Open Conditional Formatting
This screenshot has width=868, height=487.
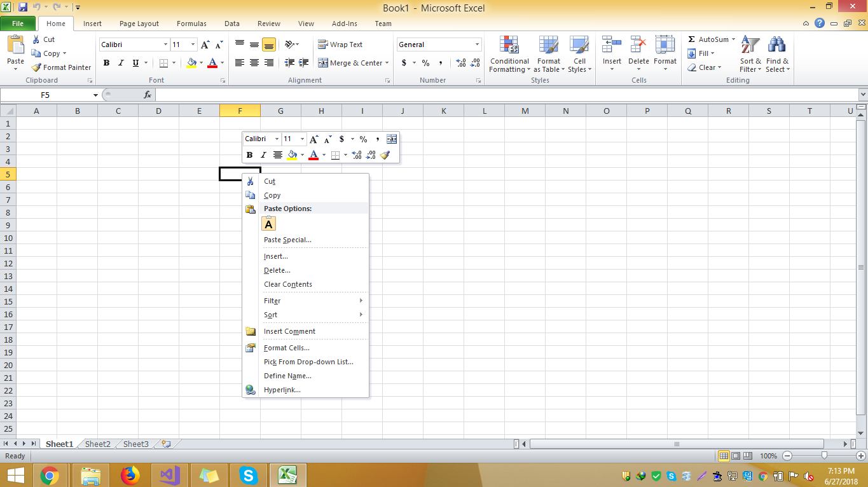tap(509, 55)
